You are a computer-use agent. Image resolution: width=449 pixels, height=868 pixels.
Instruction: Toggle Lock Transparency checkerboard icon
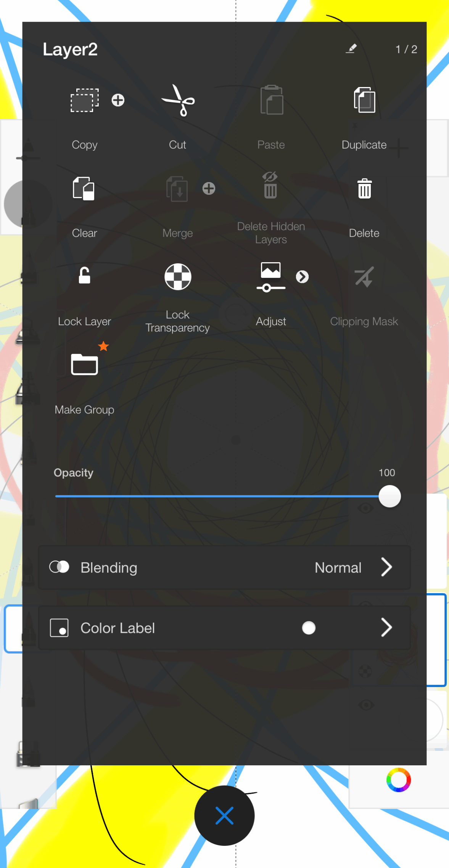(178, 277)
